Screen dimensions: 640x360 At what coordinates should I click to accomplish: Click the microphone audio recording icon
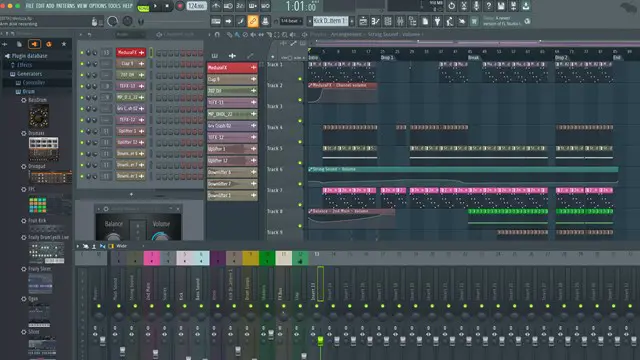[476, 6]
